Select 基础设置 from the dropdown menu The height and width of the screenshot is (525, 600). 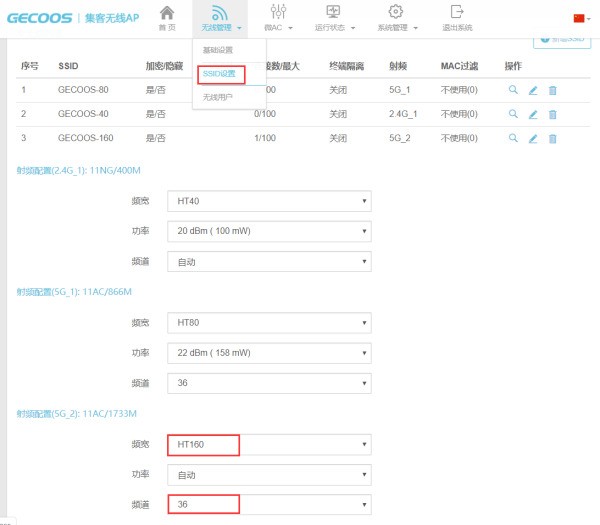[218, 50]
